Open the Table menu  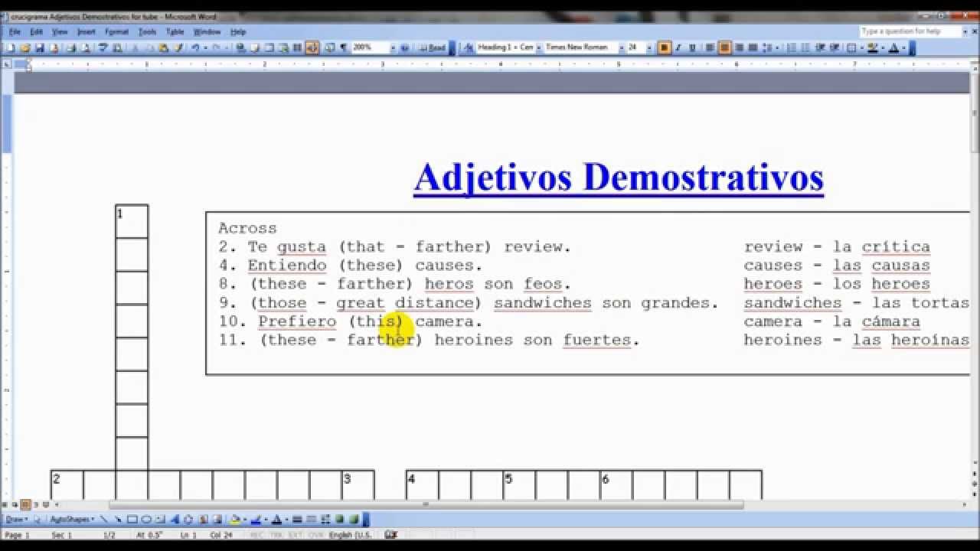[x=175, y=32]
